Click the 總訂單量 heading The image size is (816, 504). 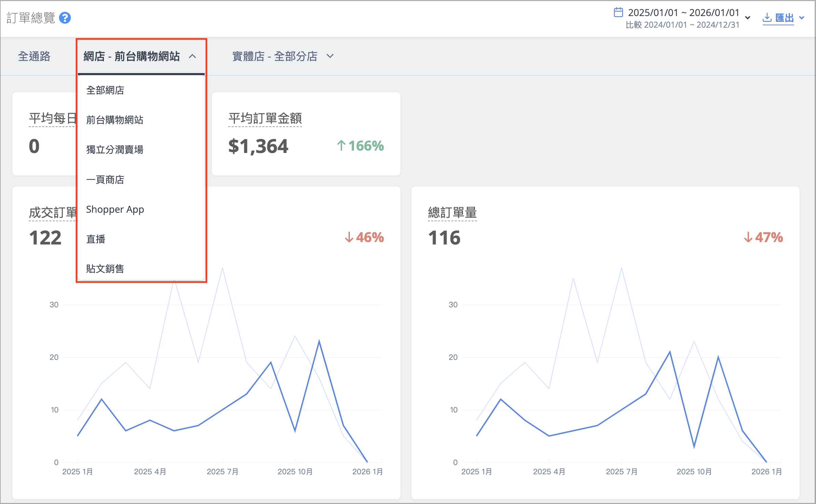coord(452,213)
